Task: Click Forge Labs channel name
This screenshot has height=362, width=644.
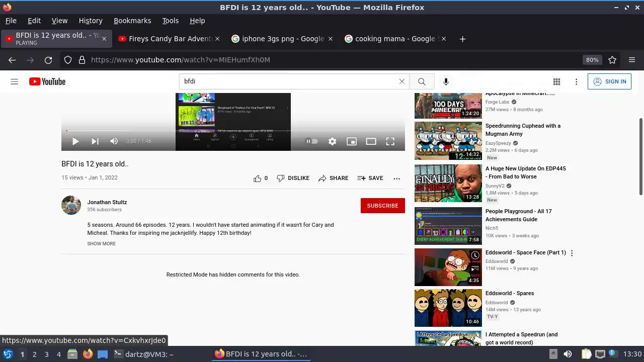Action: point(497,102)
